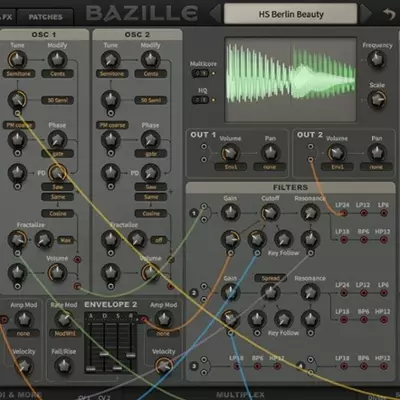Click the OUT 1 Volume knob
The width and height of the screenshot is (400, 400).
click(230, 153)
